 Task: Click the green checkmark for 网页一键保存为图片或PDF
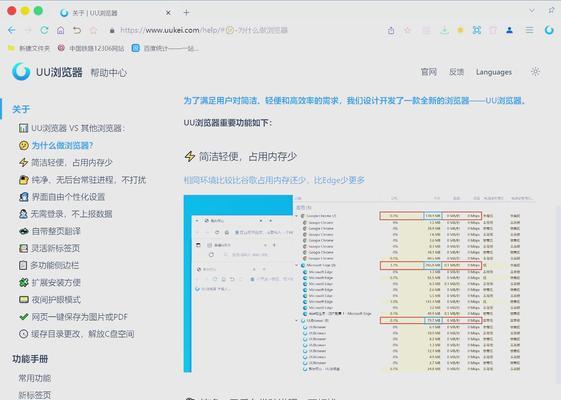tap(24, 317)
